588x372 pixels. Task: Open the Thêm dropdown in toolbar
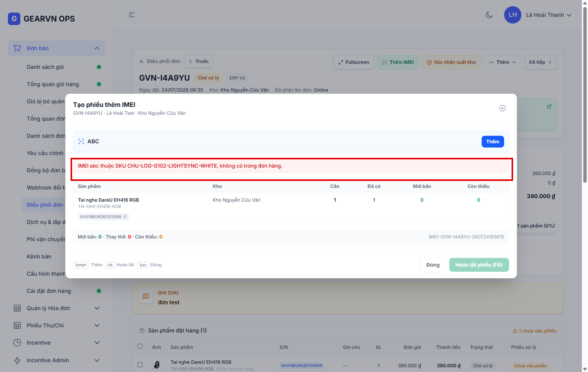pos(503,62)
